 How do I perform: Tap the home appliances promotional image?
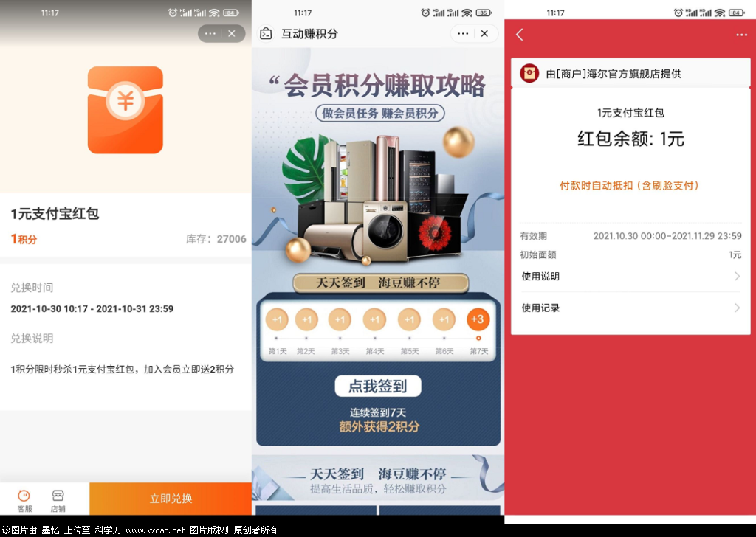[379, 200]
